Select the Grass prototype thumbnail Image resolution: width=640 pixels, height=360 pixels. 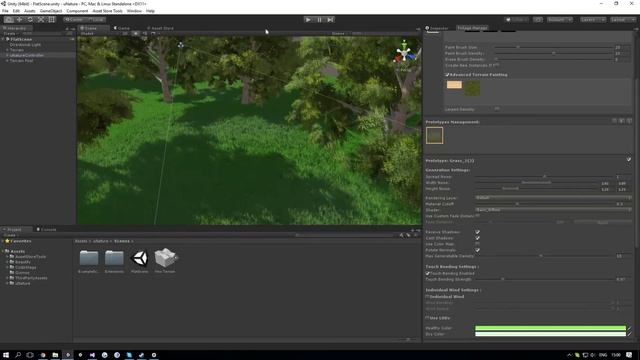click(x=434, y=136)
